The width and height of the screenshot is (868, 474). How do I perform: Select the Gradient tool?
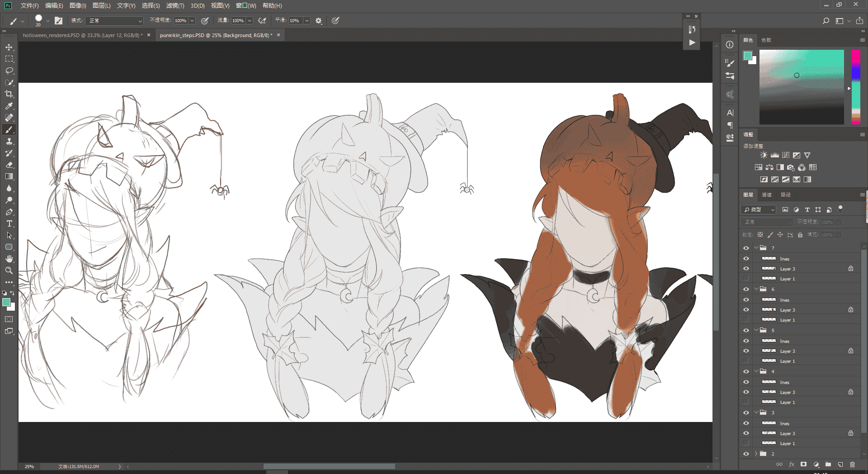click(x=9, y=177)
